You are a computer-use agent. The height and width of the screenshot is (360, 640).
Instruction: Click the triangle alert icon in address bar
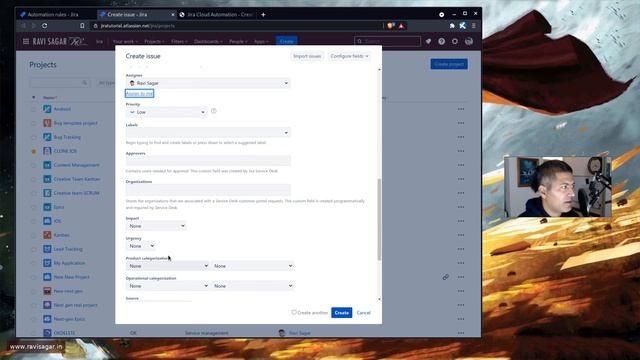click(x=401, y=26)
